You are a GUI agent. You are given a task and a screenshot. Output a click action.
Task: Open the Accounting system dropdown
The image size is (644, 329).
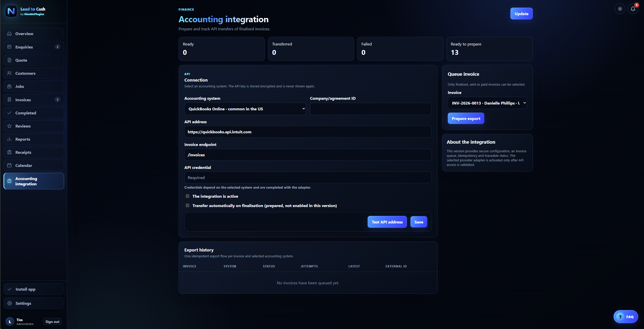click(x=245, y=109)
